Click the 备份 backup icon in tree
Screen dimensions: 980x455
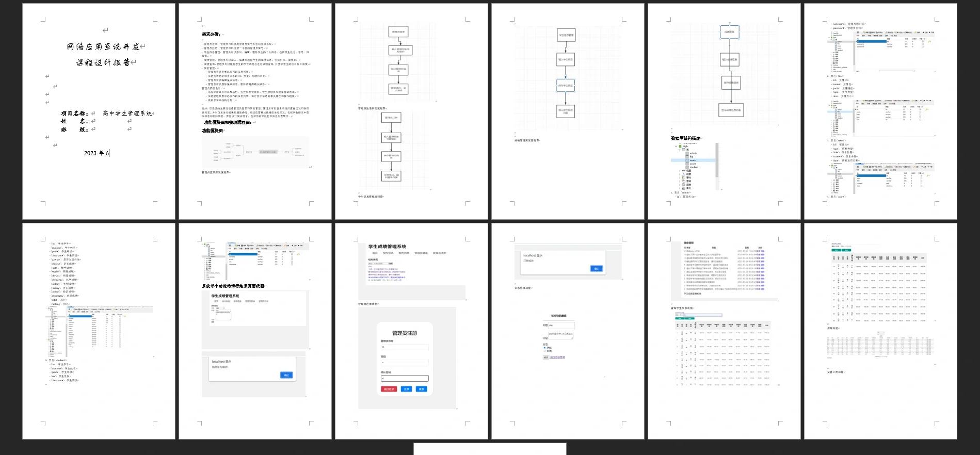(x=684, y=188)
